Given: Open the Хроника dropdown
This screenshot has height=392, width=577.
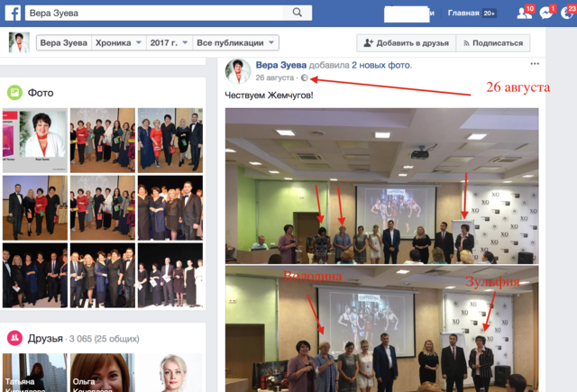Looking at the screenshot, I should click(118, 43).
